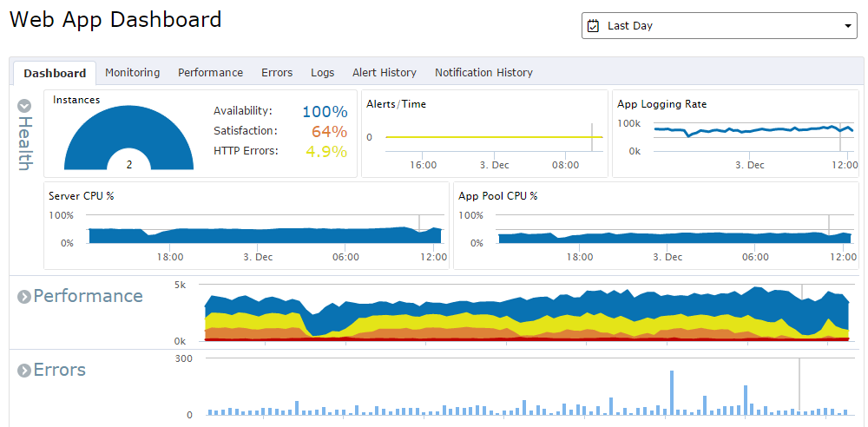Image resolution: width=868 pixels, height=427 pixels.
Task: Click the Server CPU % area chart
Action: point(265,235)
